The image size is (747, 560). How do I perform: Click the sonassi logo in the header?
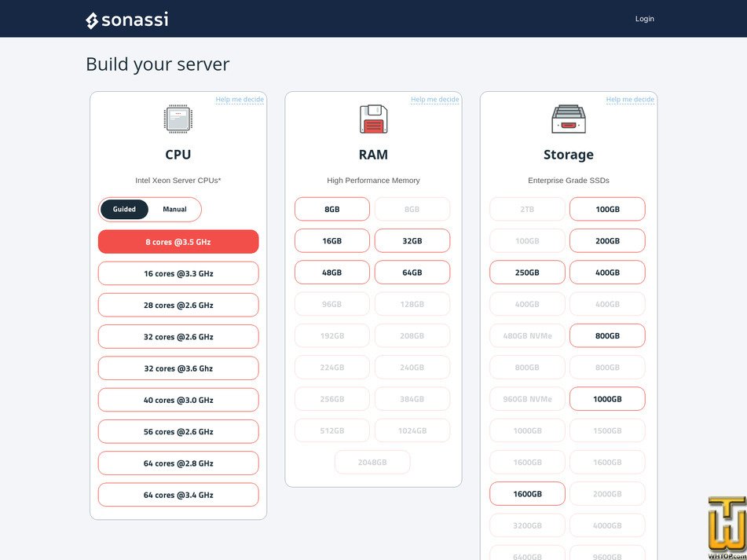pos(126,20)
